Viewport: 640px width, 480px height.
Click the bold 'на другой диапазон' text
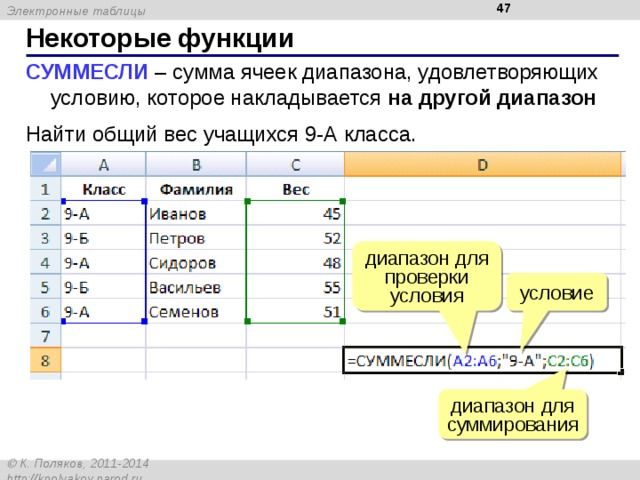coord(492,98)
